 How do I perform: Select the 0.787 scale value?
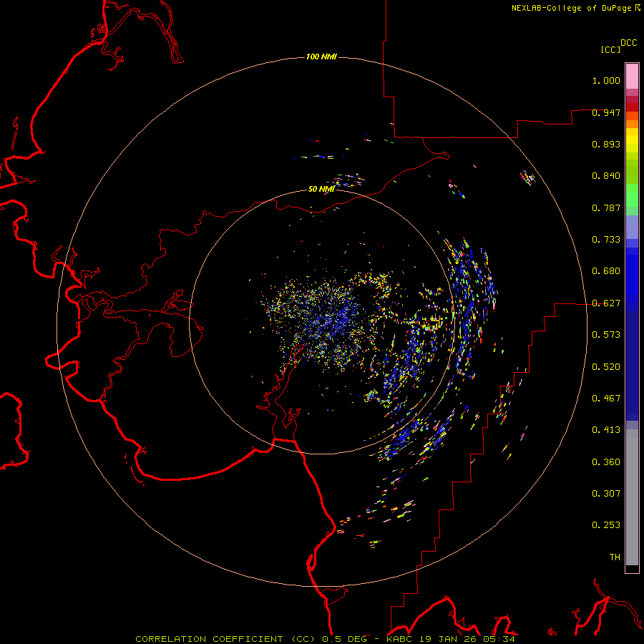coord(606,208)
